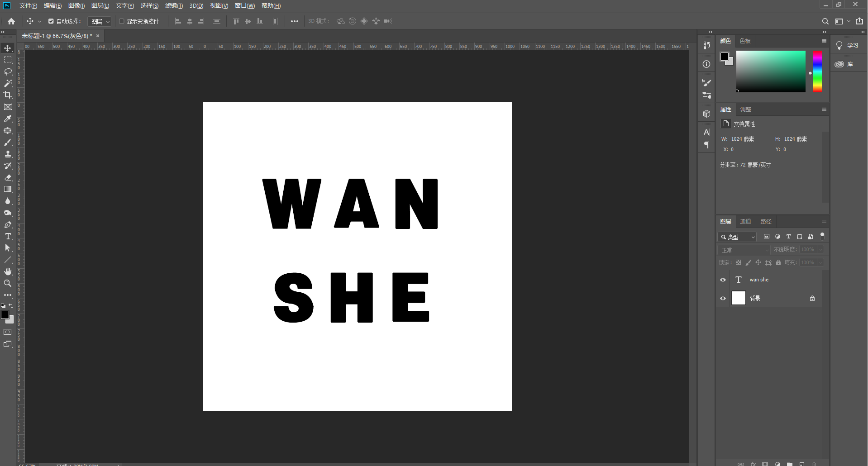Click the 背景 layer thumbnail
The height and width of the screenshot is (466, 868).
pos(739,298)
